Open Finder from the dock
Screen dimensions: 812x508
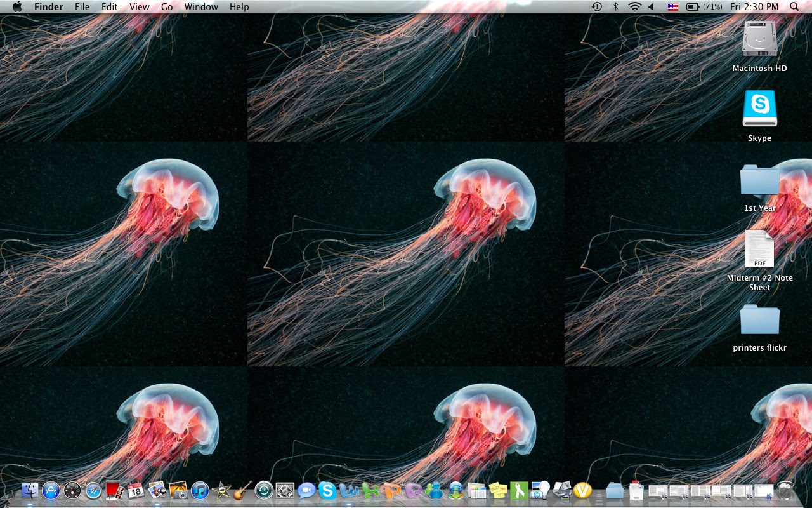[30, 490]
